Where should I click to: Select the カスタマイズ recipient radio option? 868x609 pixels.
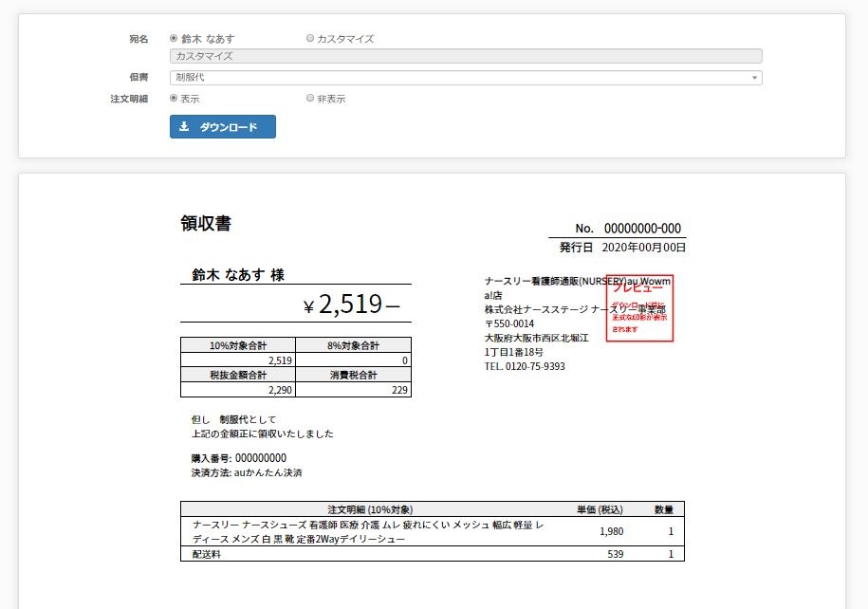click(310, 39)
